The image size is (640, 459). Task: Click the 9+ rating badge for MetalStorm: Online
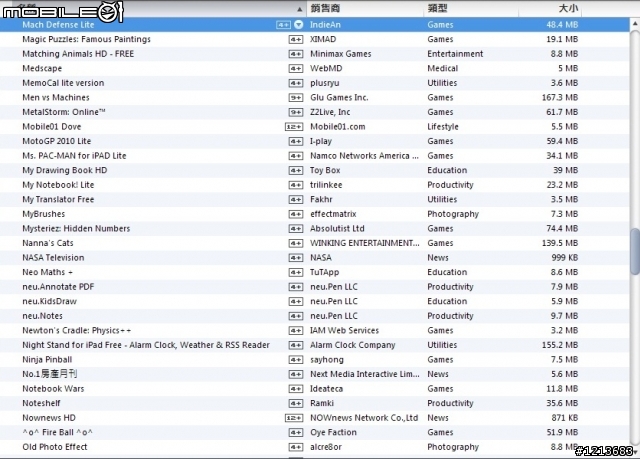click(x=296, y=112)
